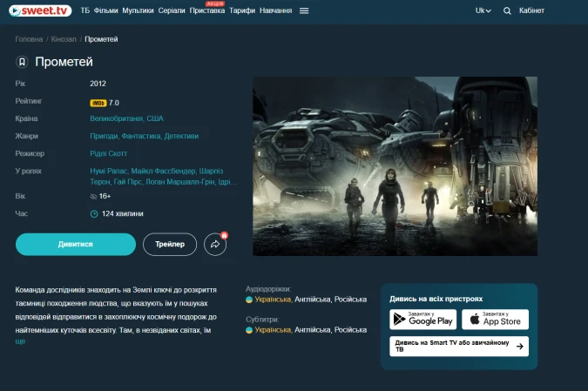Click the sweet.tv logo
Screen dimensions: 588x391
40,10
